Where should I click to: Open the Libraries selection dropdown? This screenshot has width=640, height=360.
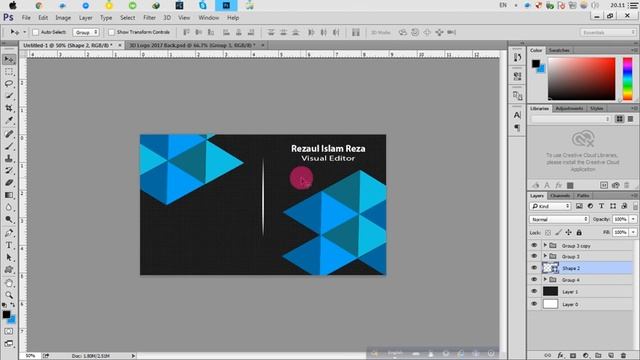571,119
